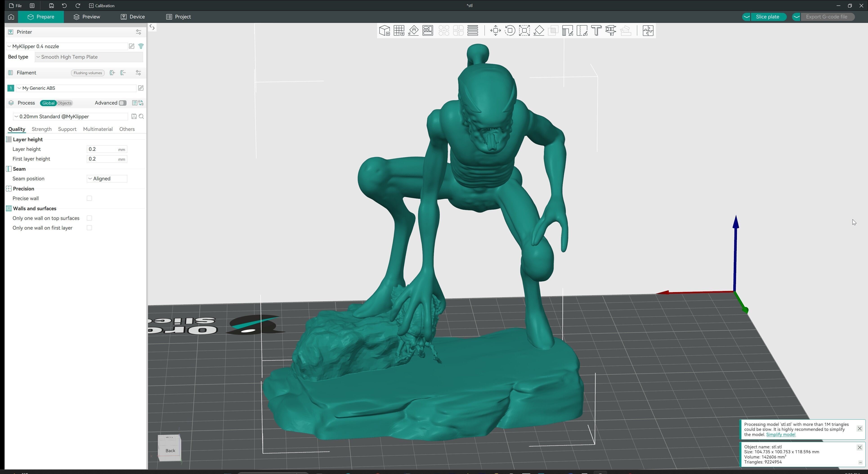Switch to the Device tab
The width and height of the screenshot is (868, 474).
(133, 17)
